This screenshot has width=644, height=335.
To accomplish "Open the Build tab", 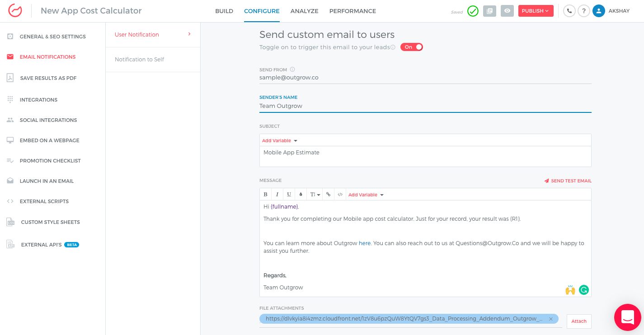I will coord(224,11).
